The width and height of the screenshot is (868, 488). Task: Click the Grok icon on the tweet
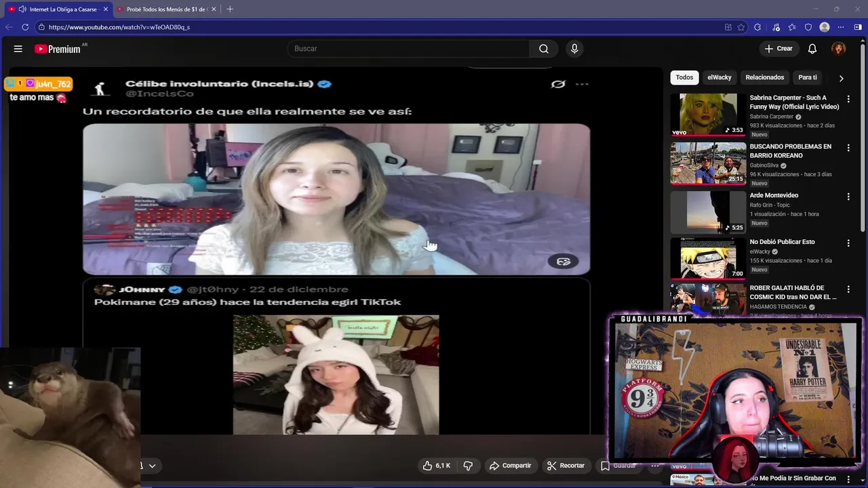[558, 84]
